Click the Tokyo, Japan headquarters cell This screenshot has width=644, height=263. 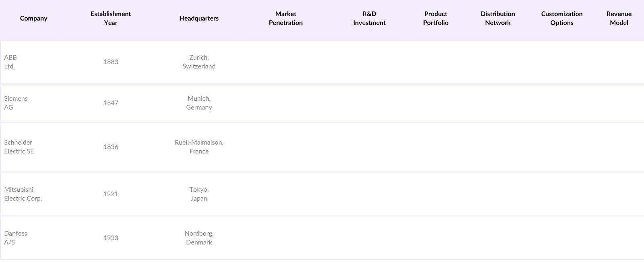coord(199,194)
